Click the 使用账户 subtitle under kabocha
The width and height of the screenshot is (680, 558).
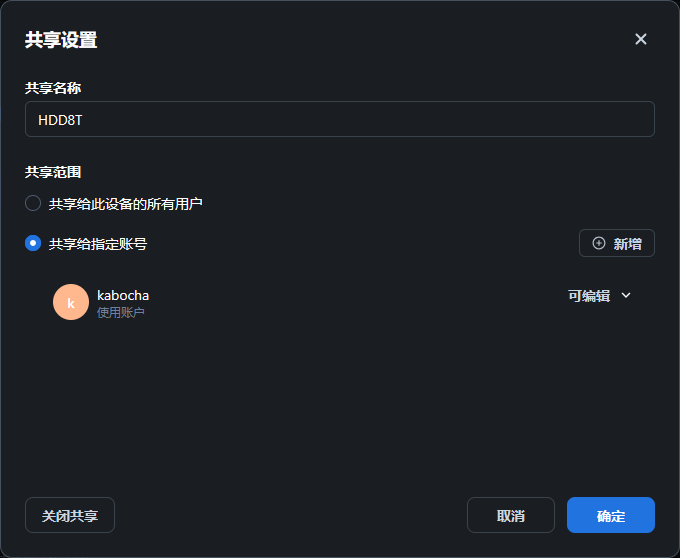tap(121, 312)
